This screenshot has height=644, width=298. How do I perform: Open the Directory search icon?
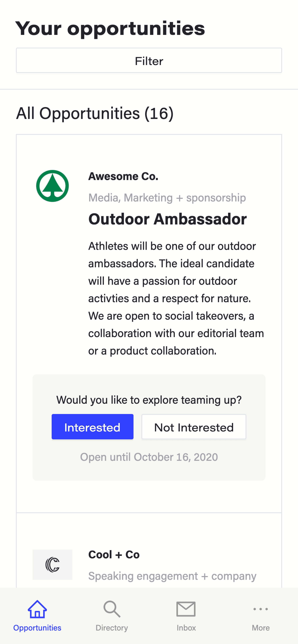112,609
